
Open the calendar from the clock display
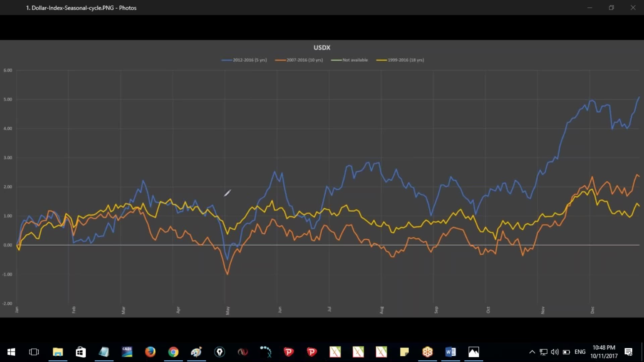604,352
